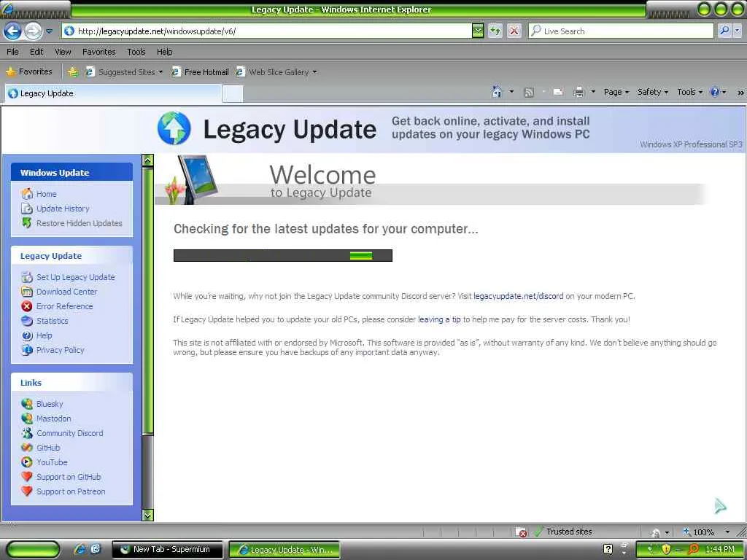This screenshot has height=560, width=747.
Task: Open Suggested Sites dropdown
Action: pos(124,72)
